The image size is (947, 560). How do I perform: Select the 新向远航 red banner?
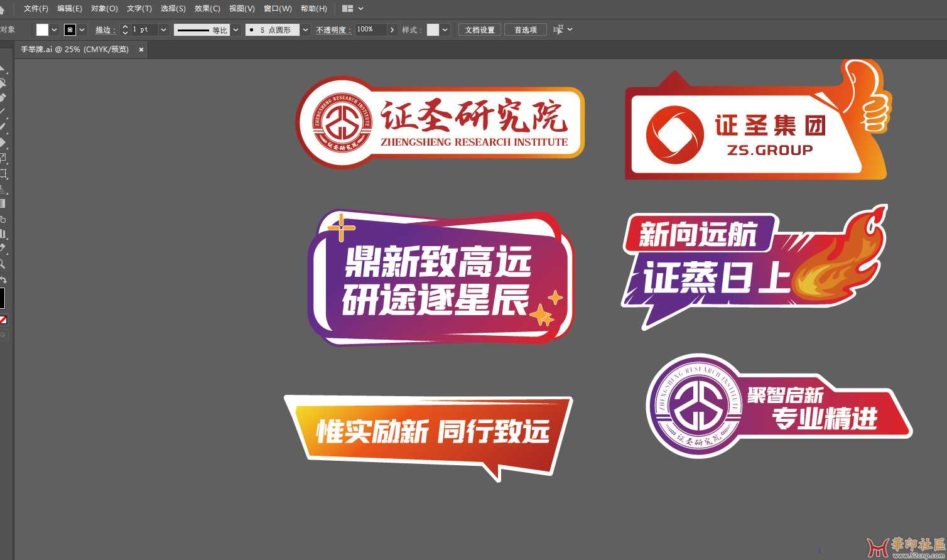700,234
